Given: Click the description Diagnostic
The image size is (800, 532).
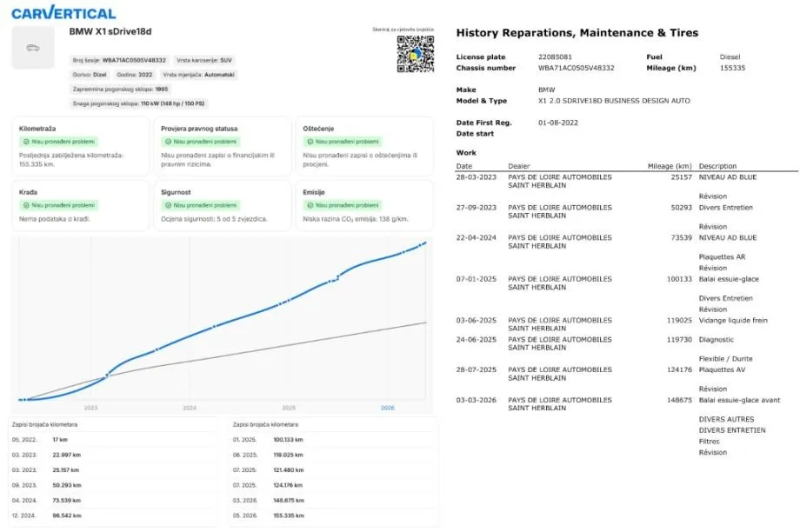Looking at the screenshot, I should click(717, 340).
